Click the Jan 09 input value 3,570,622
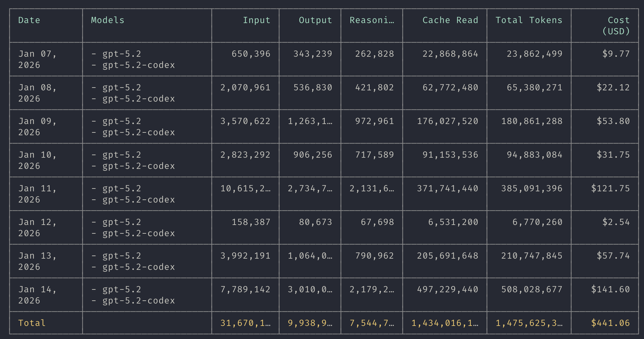This screenshot has height=339, width=644. 245,121
